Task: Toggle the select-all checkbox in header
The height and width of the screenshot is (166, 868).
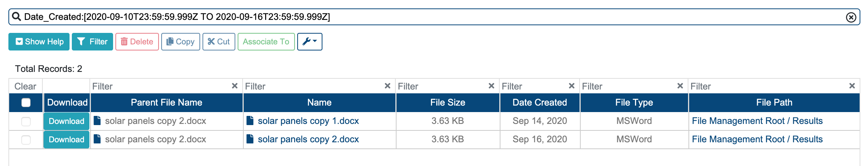Action: coord(26,103)
